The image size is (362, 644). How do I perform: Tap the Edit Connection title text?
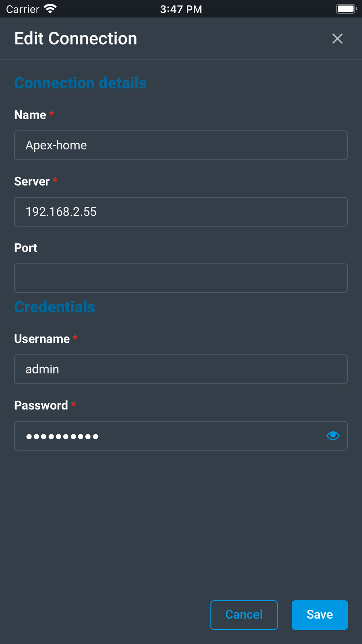76,38
